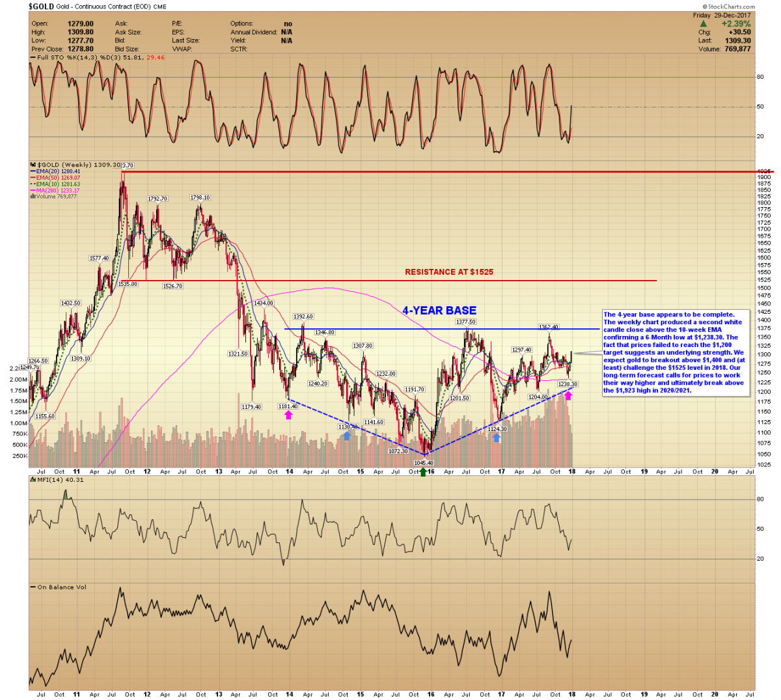Collapse the MFI(14) panel using its triangle
Viewport: 781px width, 700px height.
[x=33, y=480]
